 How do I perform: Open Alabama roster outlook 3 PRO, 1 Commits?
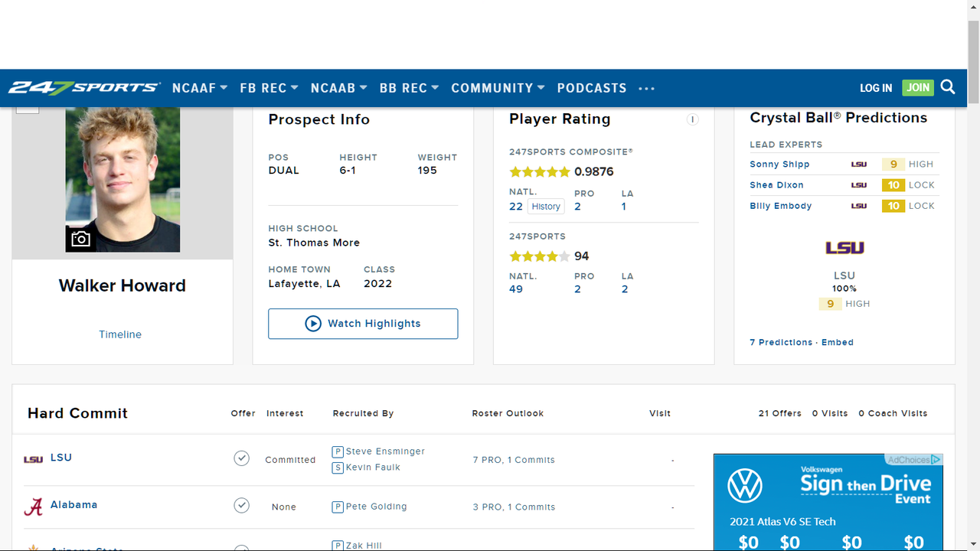(514, 507)
